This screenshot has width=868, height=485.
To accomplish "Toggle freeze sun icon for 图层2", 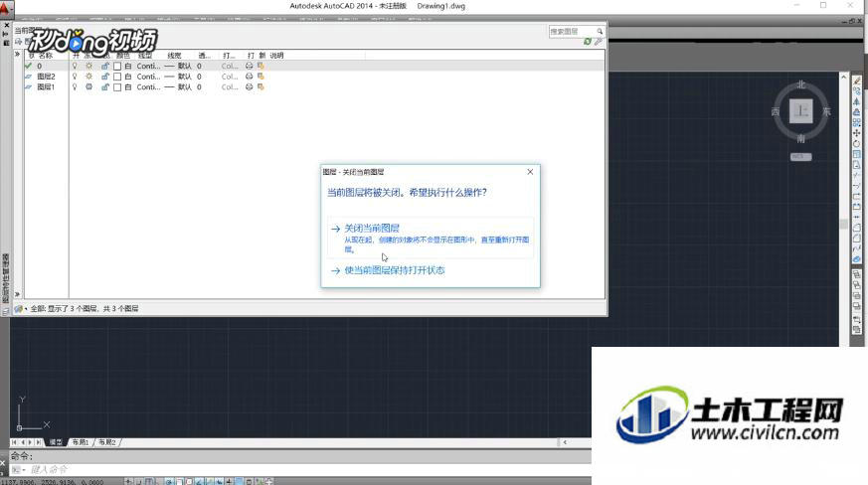I will (88, 77).
